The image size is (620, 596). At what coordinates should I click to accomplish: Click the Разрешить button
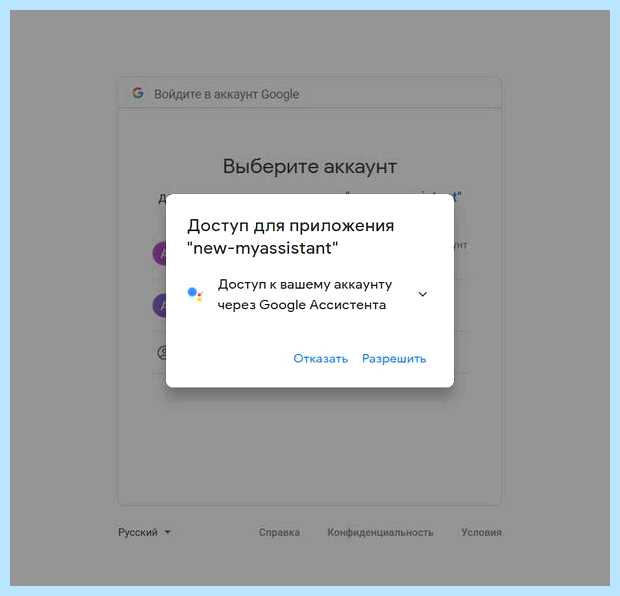pos(394,359)
